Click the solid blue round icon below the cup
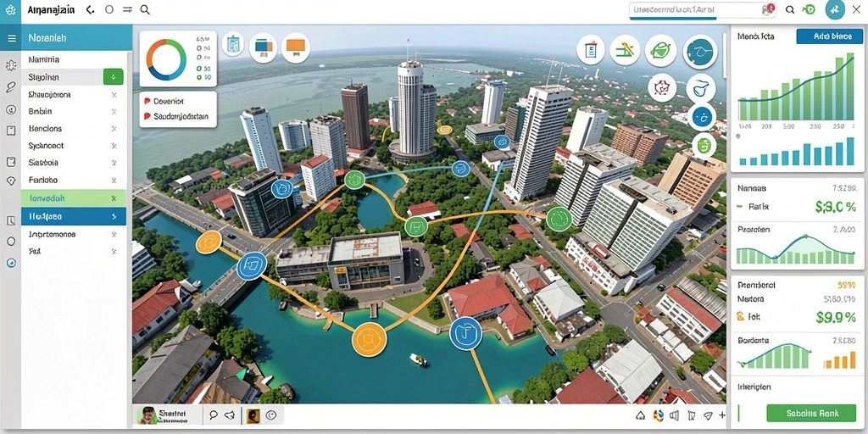The width and height of the screenshot is (868, 434). coord(703,116)
